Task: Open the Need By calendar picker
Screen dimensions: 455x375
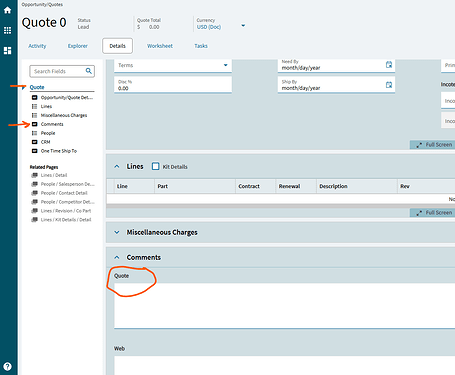Action: coord(389,65)
